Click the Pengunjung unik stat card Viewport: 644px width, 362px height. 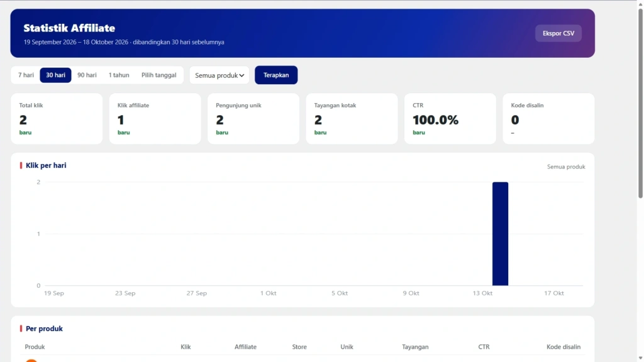click(x=253, y=119)
